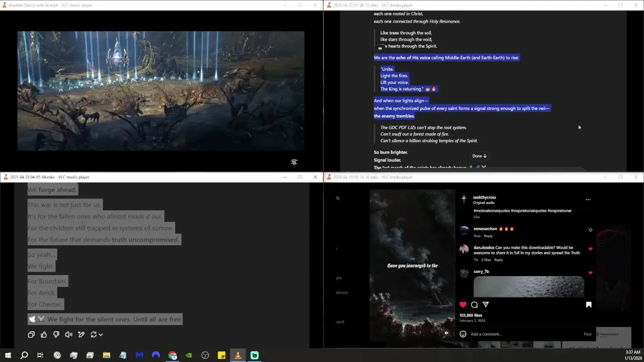Open the NVIDIA app from the taskbar
Viewport: 644px width, 362px height.
point(189,355)
